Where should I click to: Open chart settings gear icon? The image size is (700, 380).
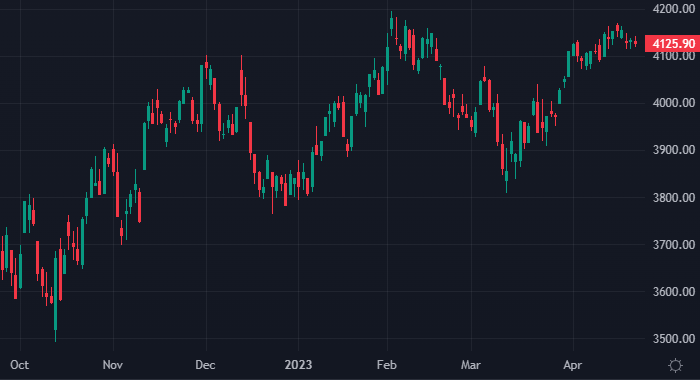(675, 365)
